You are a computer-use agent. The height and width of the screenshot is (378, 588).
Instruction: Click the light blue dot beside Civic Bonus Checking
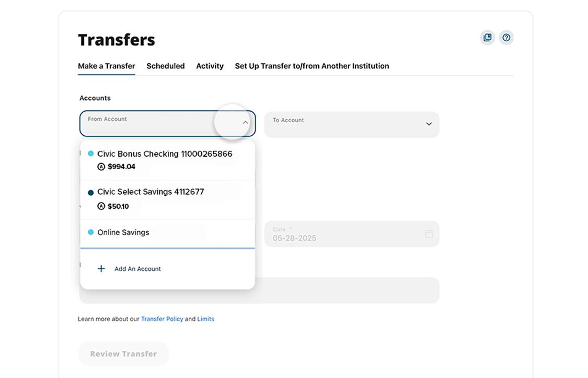91,153
